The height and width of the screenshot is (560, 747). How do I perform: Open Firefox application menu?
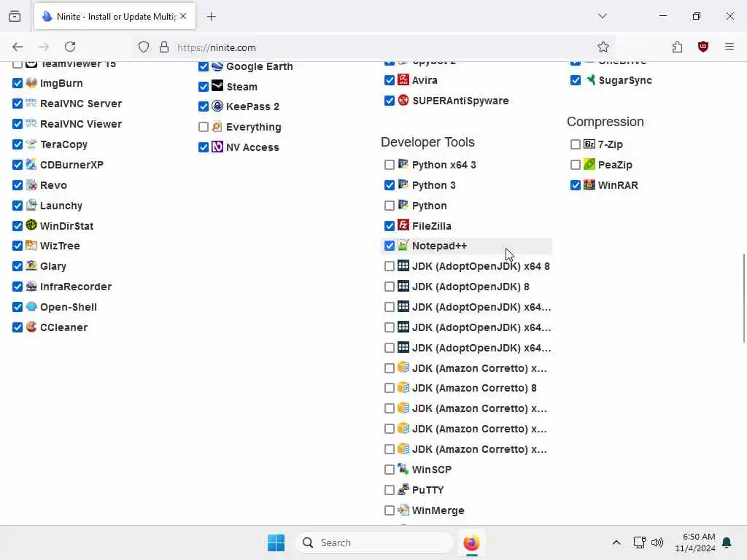[x=729, y=47]
